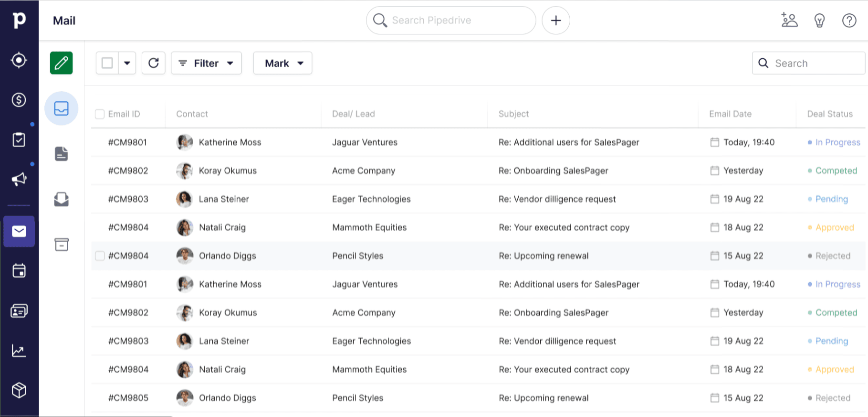
Task: Expand the Filter dropdown
Action: (206, 63)
